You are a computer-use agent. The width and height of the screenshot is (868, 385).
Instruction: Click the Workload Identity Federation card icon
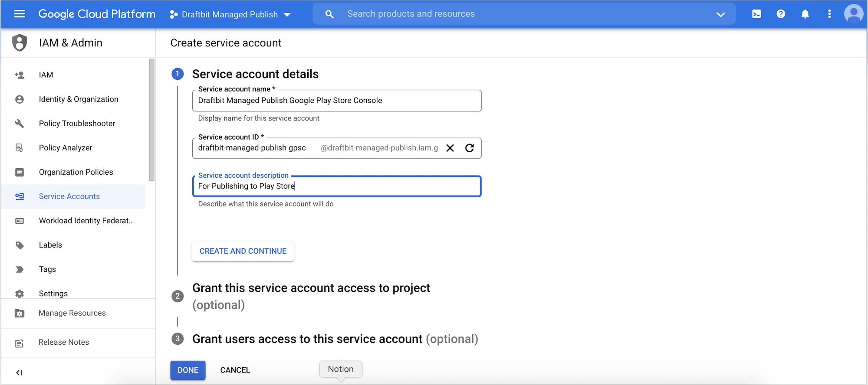[20, 221]
